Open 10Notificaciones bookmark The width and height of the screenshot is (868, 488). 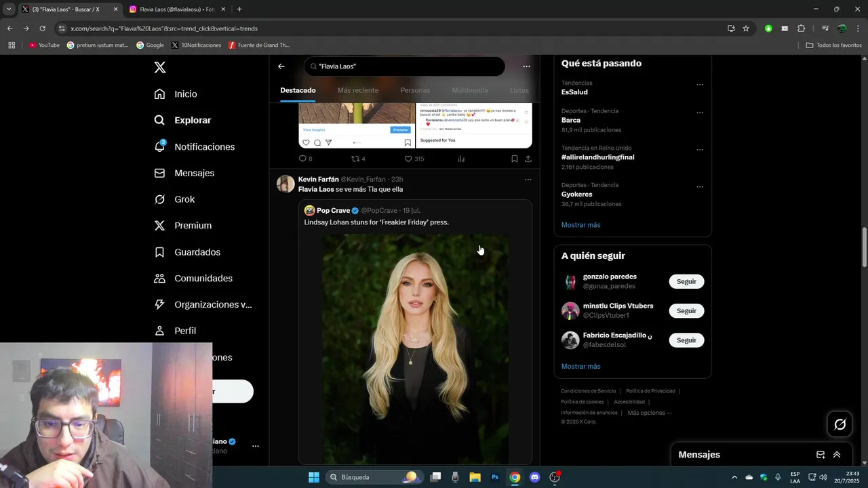tap(197, 45)
